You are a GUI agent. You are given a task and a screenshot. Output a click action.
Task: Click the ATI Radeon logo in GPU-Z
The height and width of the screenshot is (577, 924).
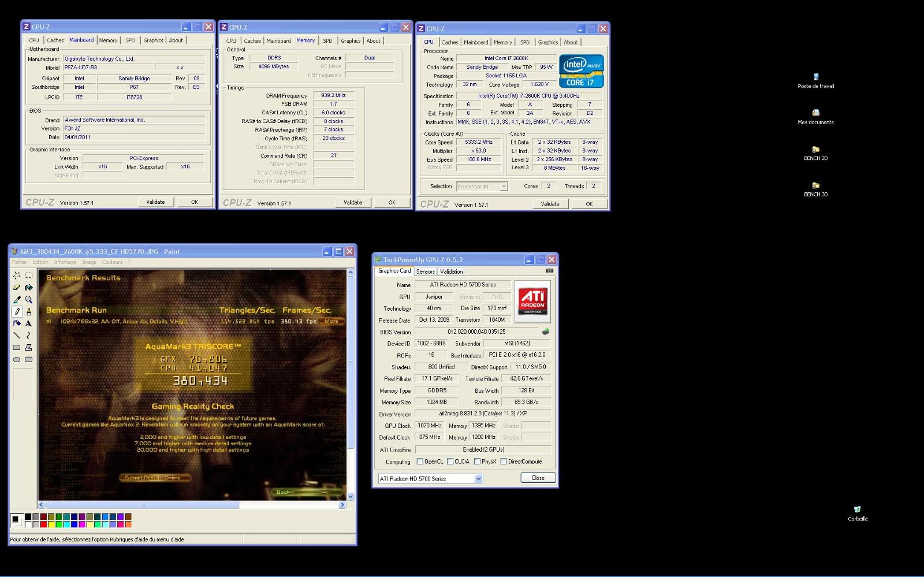[532, 301]
